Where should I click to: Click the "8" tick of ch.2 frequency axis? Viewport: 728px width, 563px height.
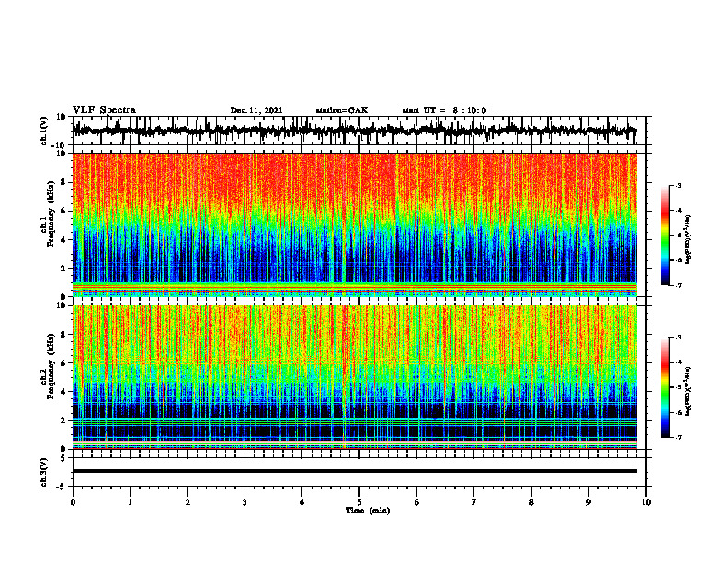click(63, 335)
